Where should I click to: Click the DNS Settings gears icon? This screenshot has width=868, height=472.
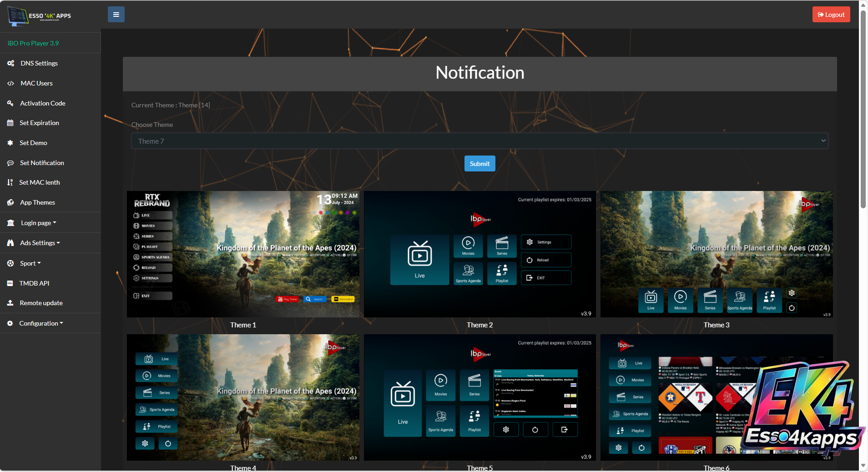10,63
